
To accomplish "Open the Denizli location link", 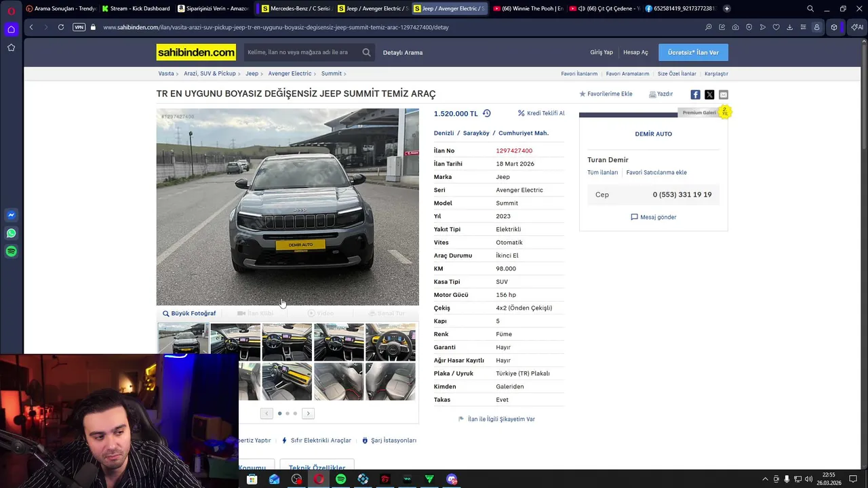I will [443, 133].
